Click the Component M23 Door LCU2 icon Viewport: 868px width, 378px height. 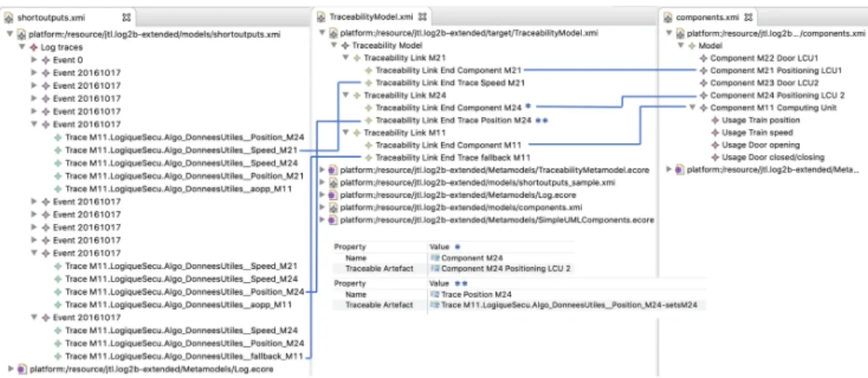pos(704,82)
